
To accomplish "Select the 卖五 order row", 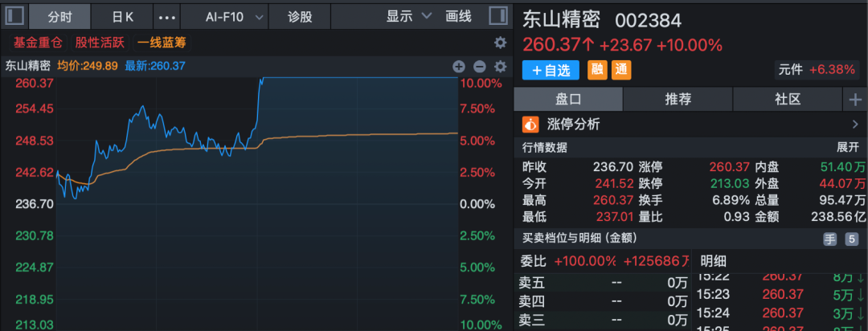I will pos(603,284).
